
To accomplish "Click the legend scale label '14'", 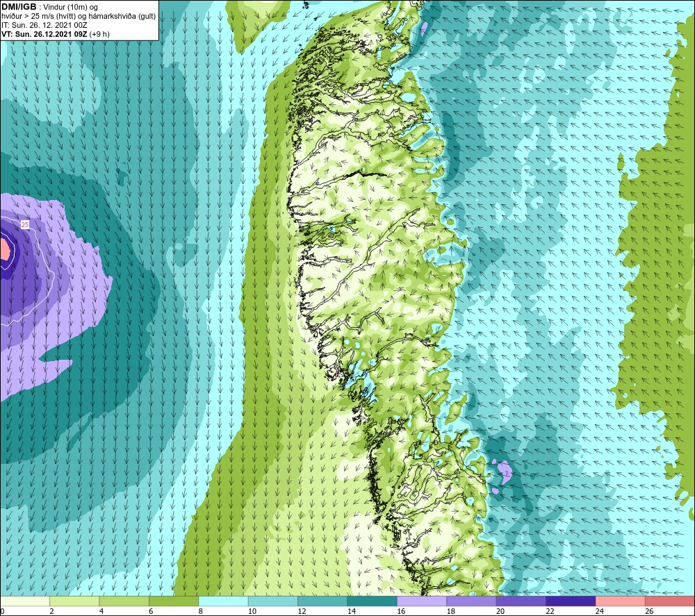I will click(352, 611).
